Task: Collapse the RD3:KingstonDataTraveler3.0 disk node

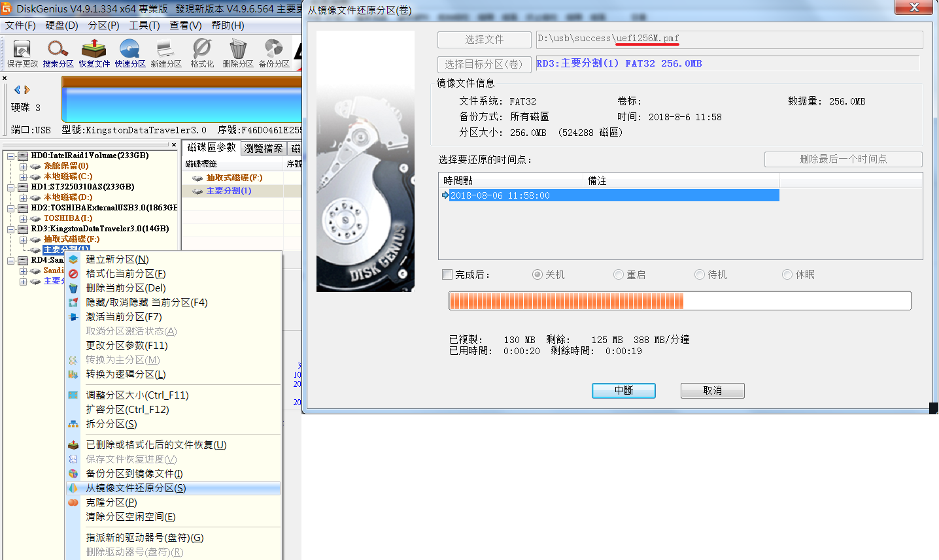Action: pos(11,229)
